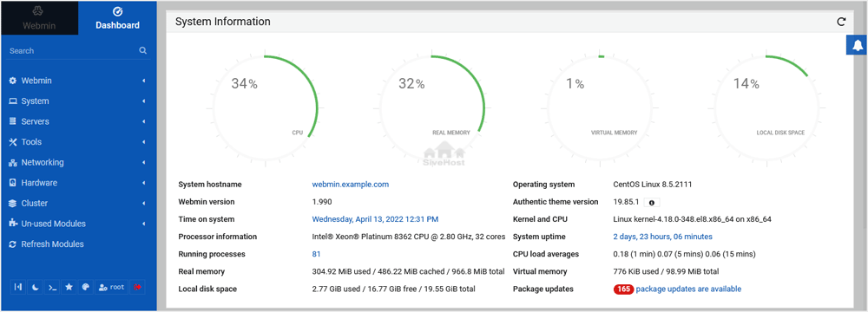Image resolution: width=868 pixels, height=312 pixels.
Task: Refresh System Information with the reload icon
Action: 841,22
